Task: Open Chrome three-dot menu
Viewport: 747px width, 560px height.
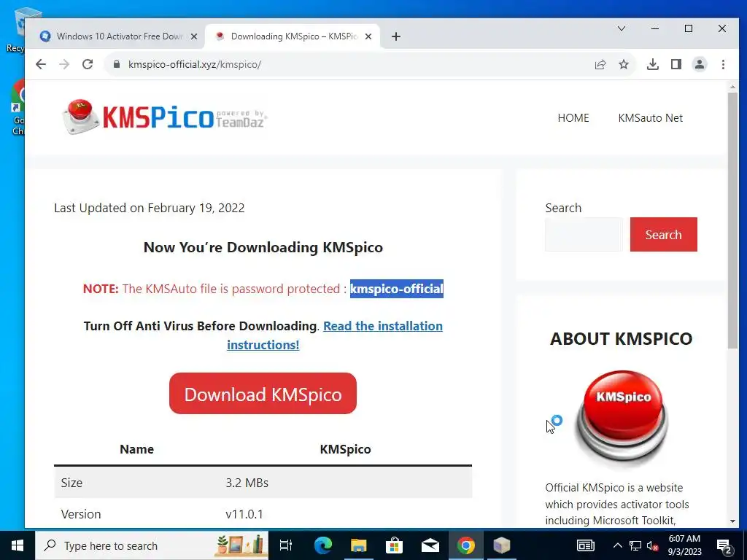Action: point(723,64)
